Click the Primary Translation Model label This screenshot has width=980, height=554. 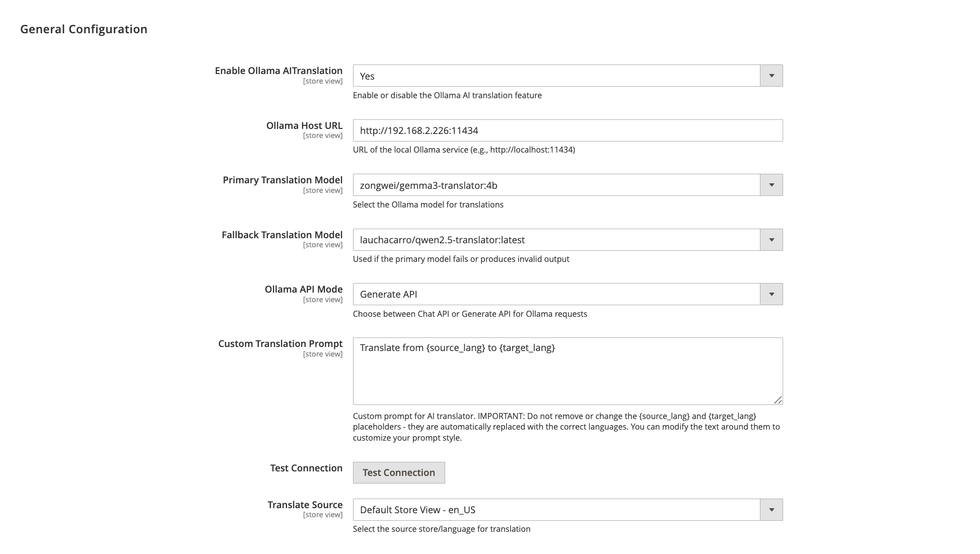pos(283,180)
